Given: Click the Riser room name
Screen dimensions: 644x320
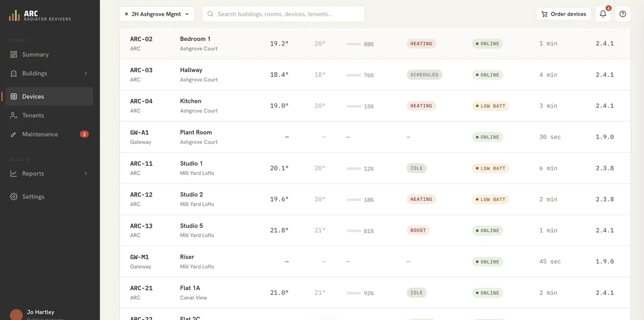Looking at the screenshot, I should click(187, 257).
